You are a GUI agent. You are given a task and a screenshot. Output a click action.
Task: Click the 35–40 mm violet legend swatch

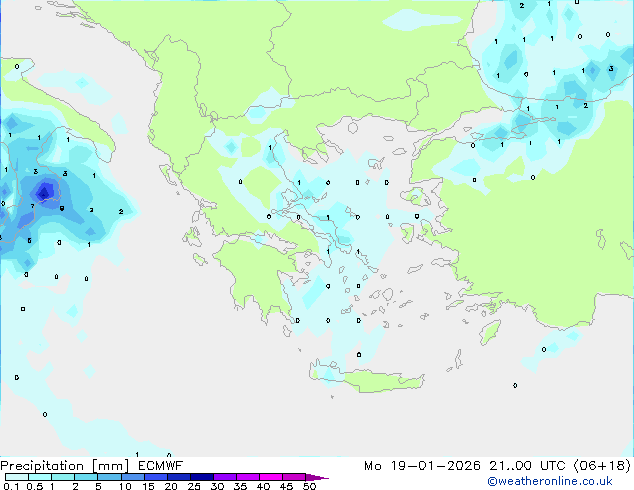[x=248, y=477]
